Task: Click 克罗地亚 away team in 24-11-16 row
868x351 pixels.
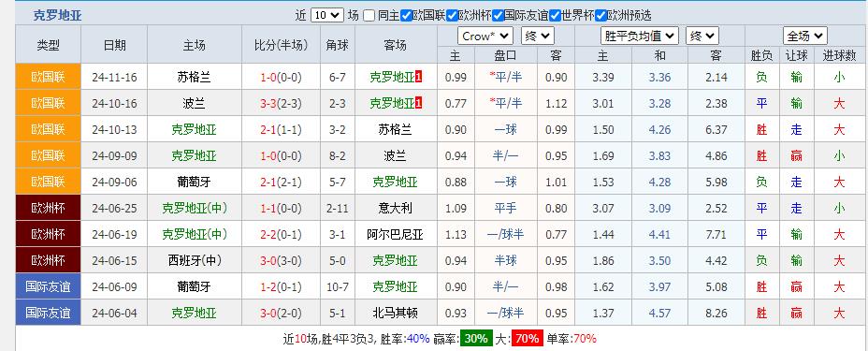Action: click(x=392, y=77)
